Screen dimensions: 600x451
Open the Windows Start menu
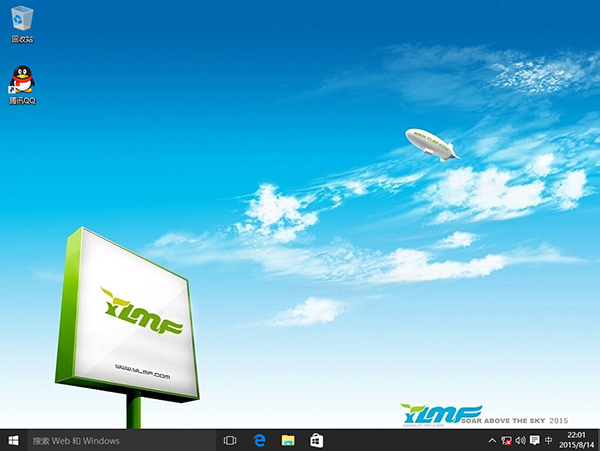(13, 440)
